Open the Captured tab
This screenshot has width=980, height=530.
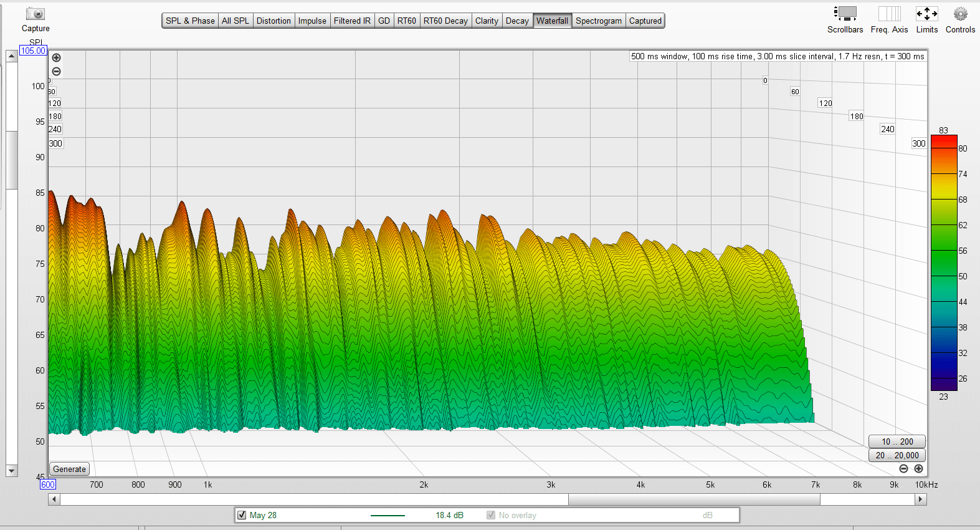[645, 21]
